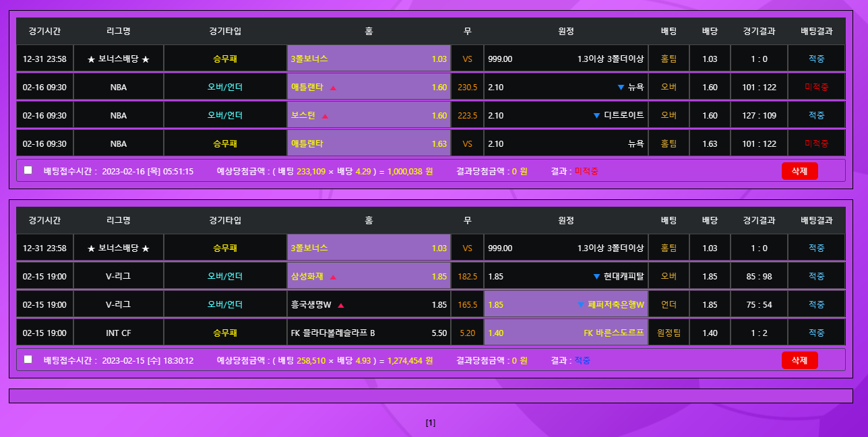Click the INT CF league name cell
Screen dimensions: 868x437
click(119, 333)
